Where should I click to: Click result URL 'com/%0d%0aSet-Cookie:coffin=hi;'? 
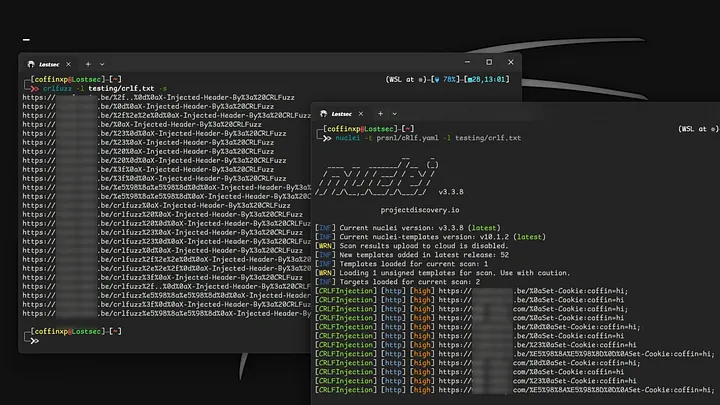coord(539,363)
